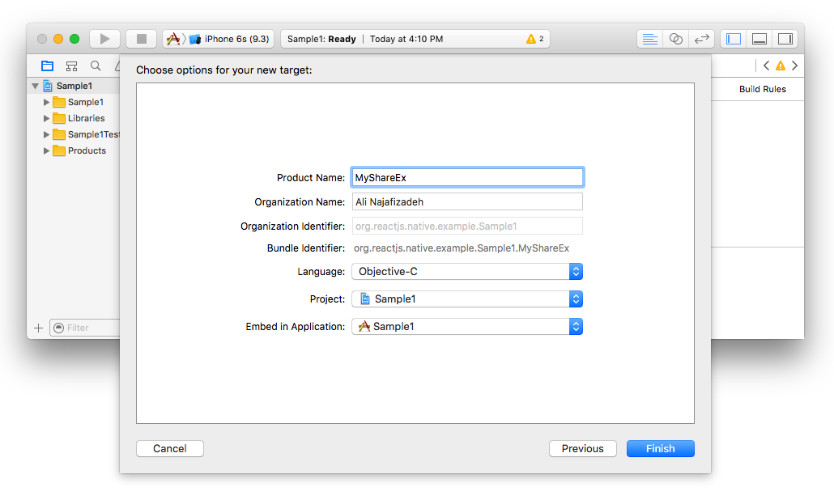Switch to the Build Rules tab
The width and height of the screenshot is (834, 504).
[x=762, y=89]
